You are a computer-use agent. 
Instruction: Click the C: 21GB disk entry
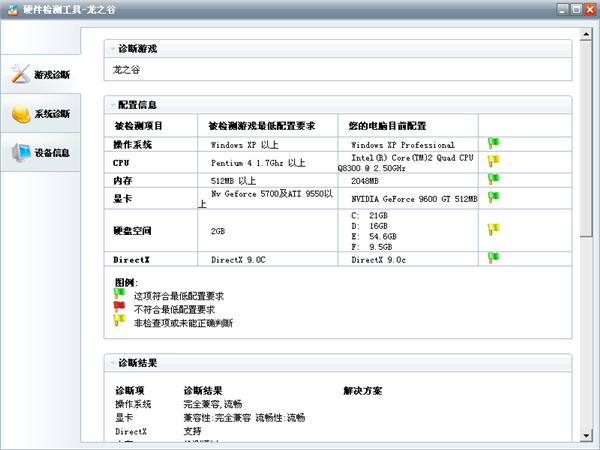(369, 215)
